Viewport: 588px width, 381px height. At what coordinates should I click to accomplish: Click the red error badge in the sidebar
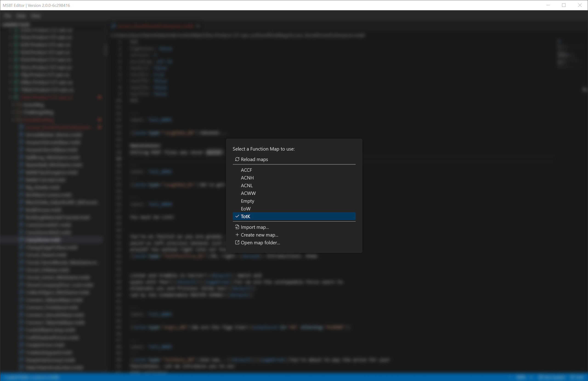(100, 97)
